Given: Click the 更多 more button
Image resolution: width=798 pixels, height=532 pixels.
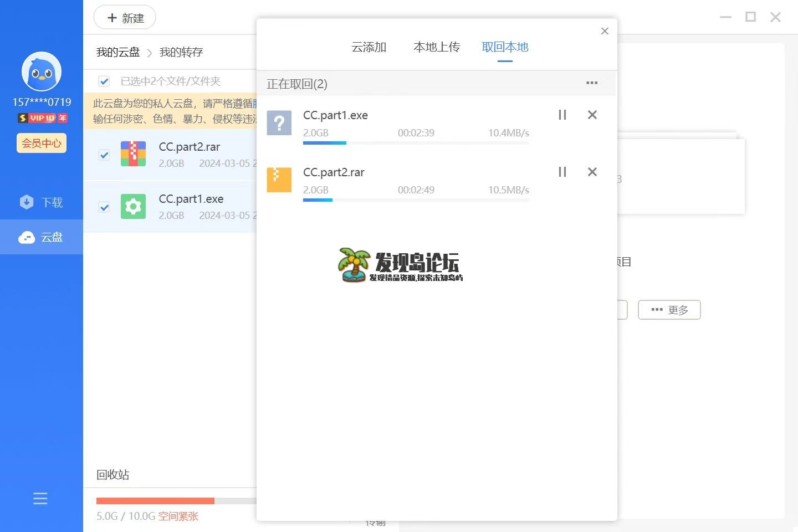Looking at the screenshot, I should (669, 310).
